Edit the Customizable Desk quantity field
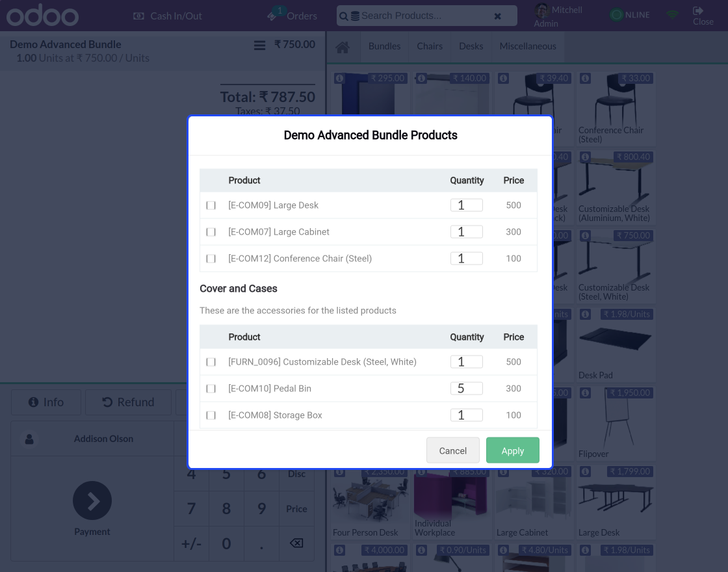 pyautogui.click(x=467, y=361)
